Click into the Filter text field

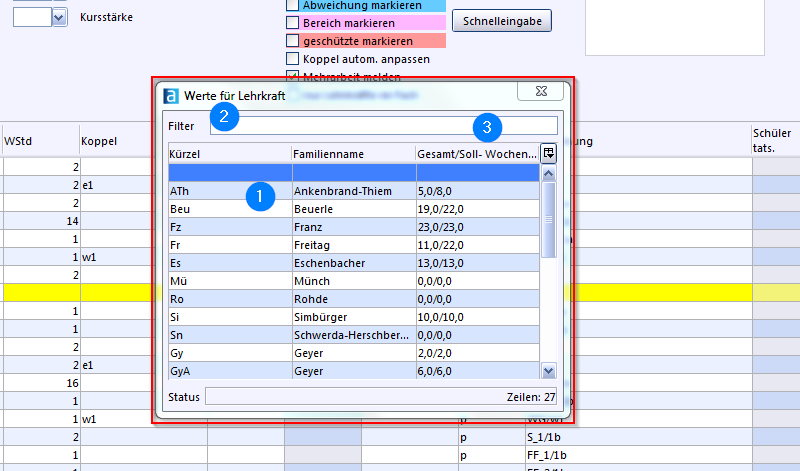click(384, 126)
